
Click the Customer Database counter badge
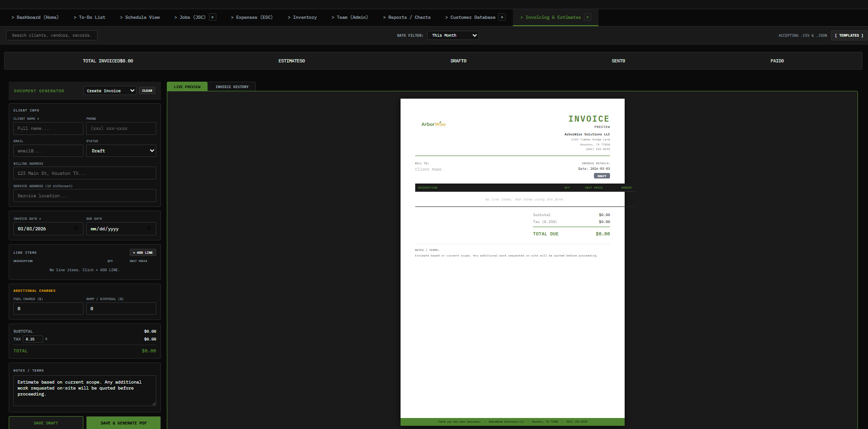point(502,17)
